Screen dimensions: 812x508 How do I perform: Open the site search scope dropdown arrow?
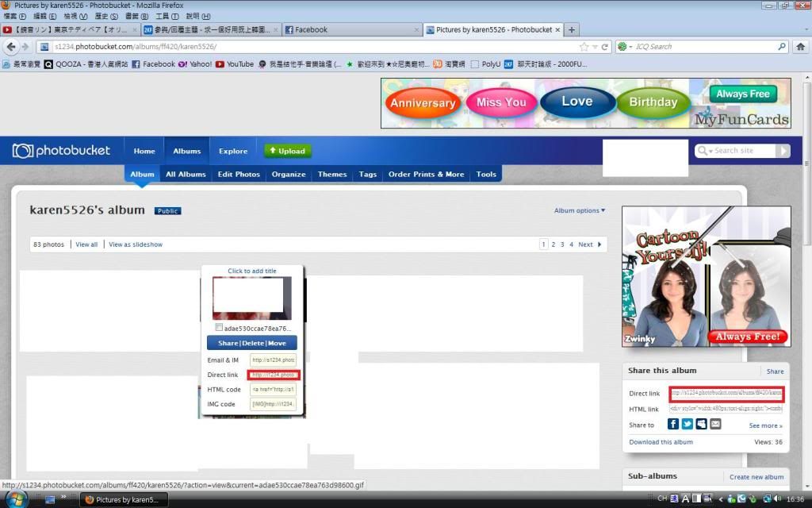pos(710,151)
